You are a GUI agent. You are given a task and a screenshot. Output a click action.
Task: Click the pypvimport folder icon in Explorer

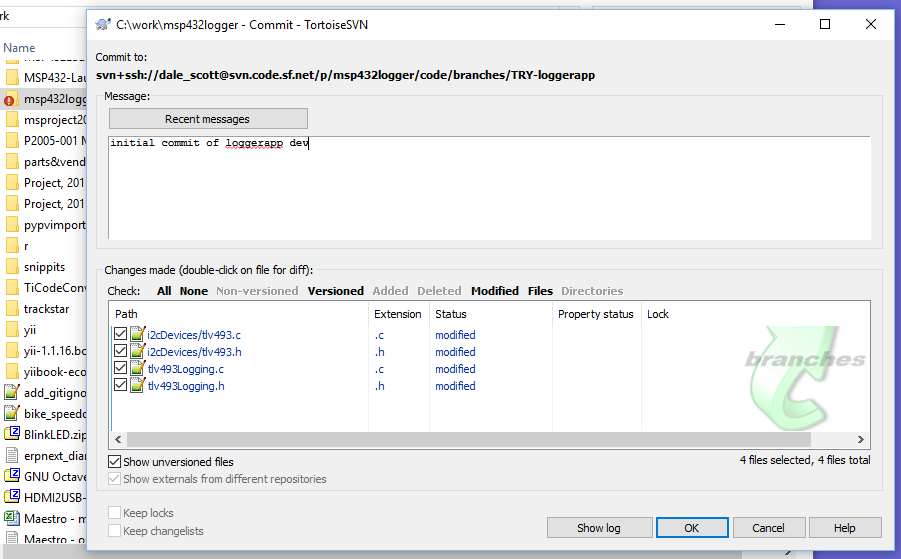pos(12,225)
